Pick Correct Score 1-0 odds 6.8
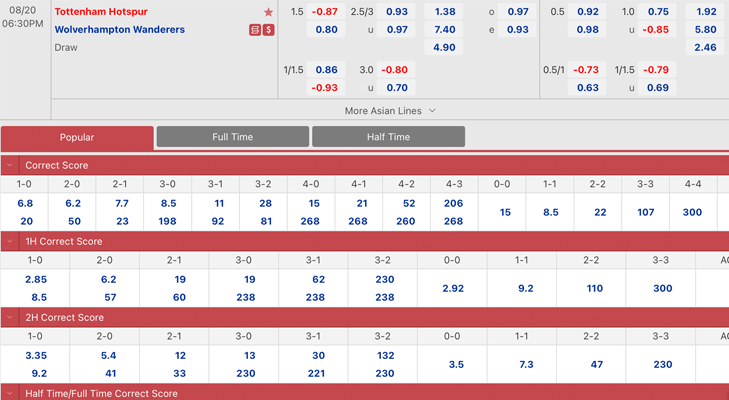The width and height of the screenshot is (729, 400). [25, 203]
